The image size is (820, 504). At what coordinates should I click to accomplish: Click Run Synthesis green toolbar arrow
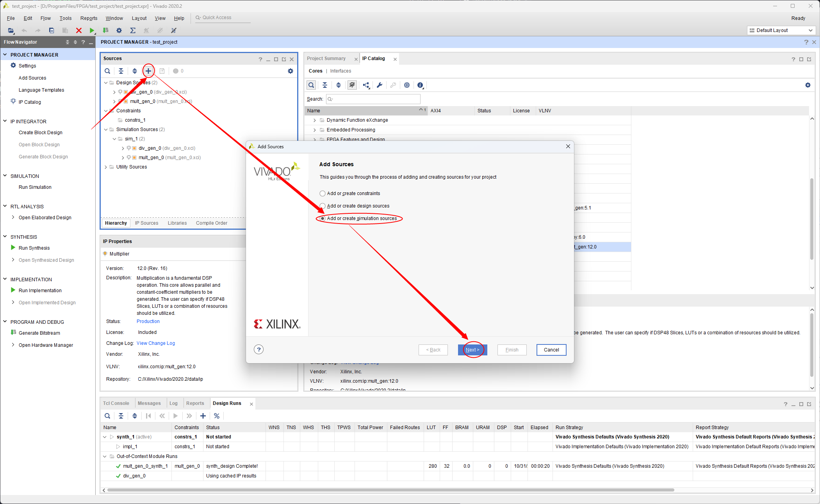point(92,30)
